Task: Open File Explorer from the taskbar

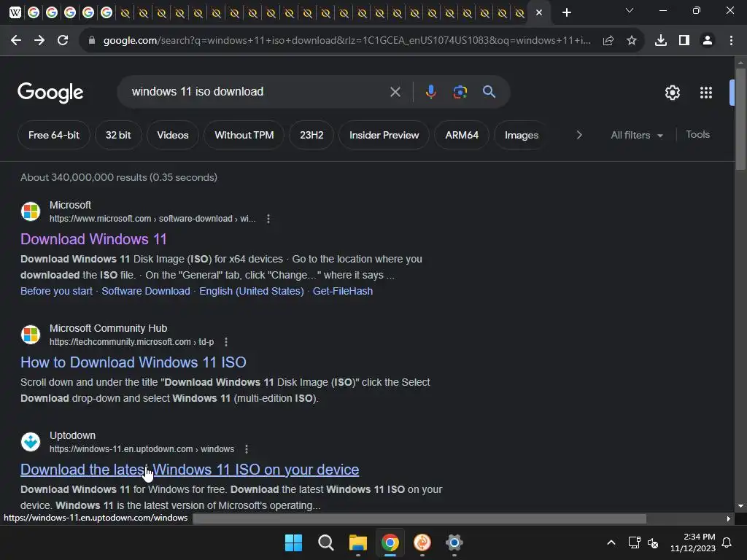Action: pos(357,542)
